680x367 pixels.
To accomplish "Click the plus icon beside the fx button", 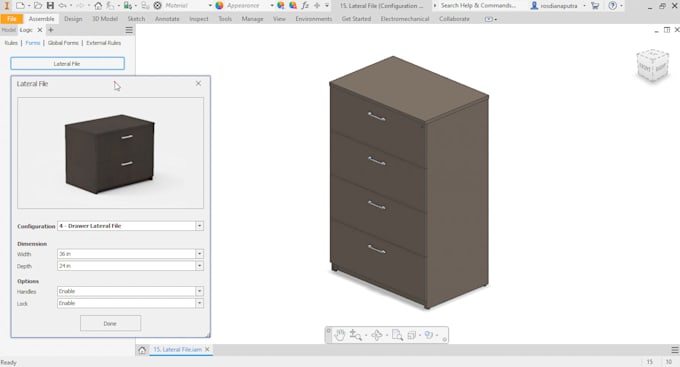I will [317, 6].
